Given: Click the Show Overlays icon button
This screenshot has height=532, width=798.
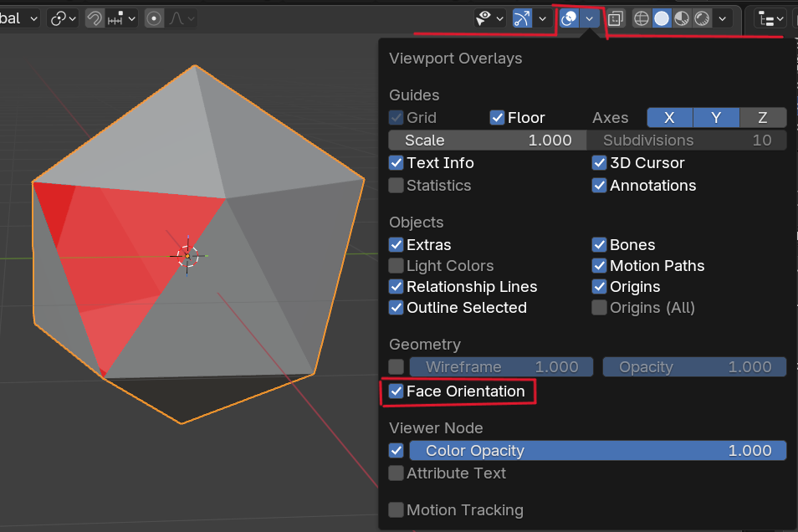Looking at the screenshot, I should click(569, 18).
